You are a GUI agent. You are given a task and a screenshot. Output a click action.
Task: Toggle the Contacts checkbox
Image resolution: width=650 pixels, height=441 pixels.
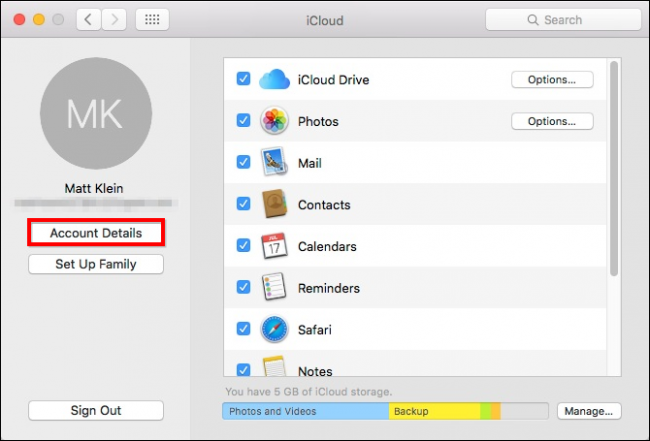(x=243, y=204)
